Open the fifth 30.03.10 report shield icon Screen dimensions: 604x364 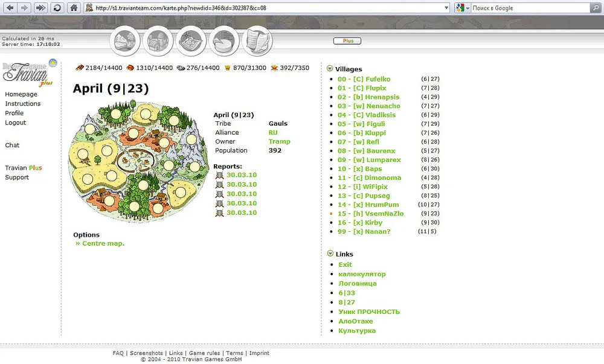coord(220,212)
